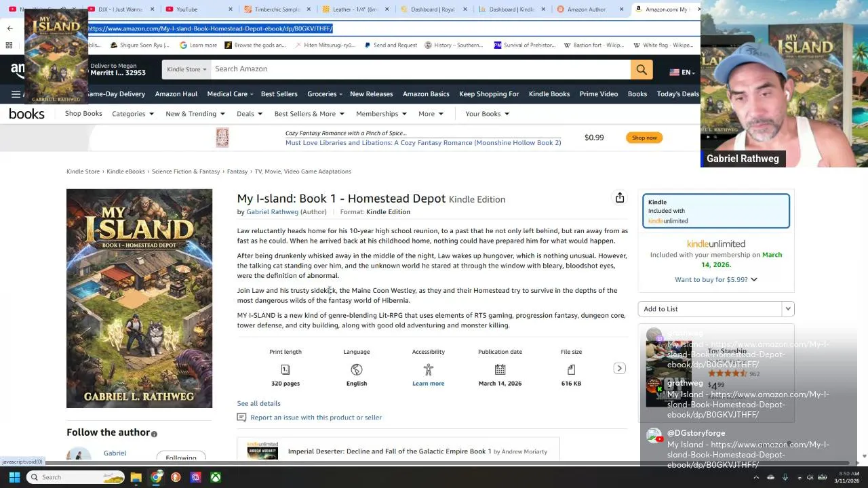
Task: Click the Print length page icon
Action: 285,369
